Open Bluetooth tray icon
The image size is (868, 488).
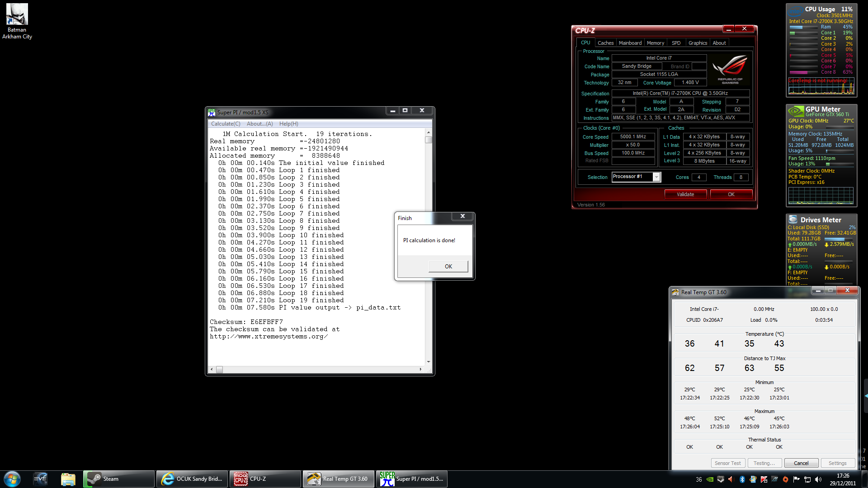pos(742,479)
